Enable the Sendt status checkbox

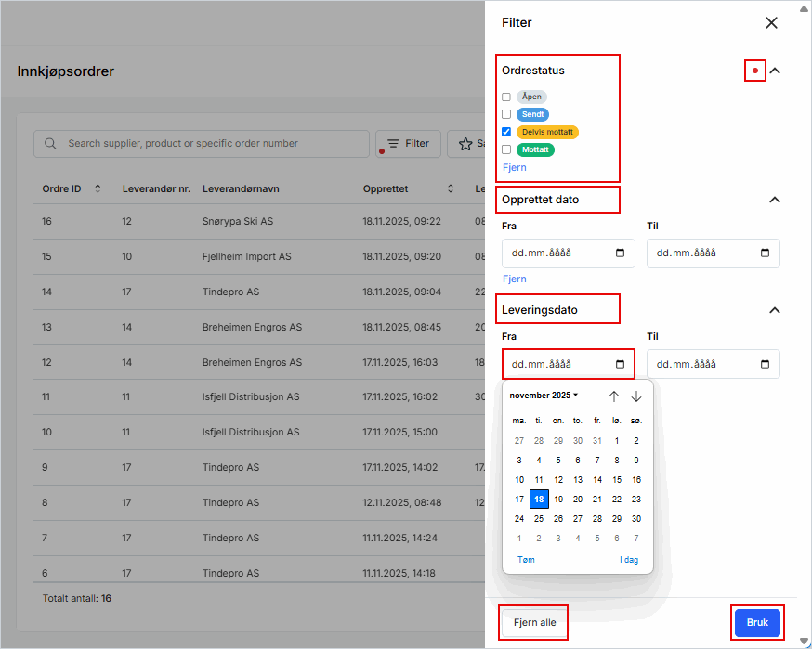tap(506, 114)
